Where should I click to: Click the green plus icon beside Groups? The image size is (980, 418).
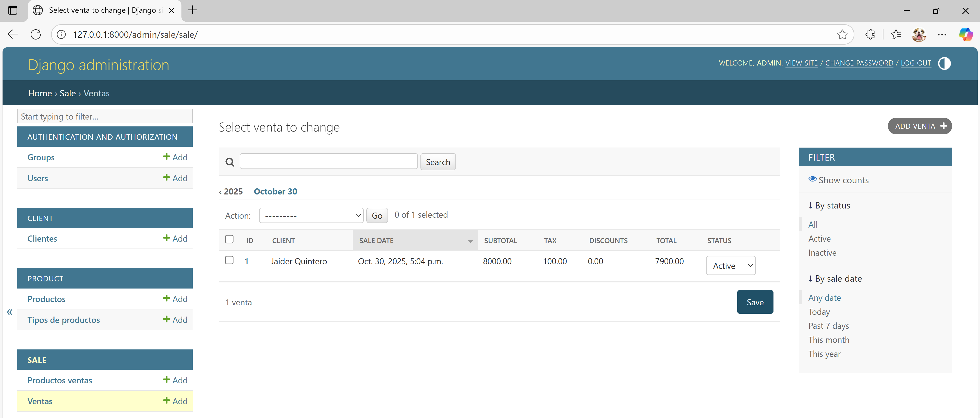tap(166, 156)
